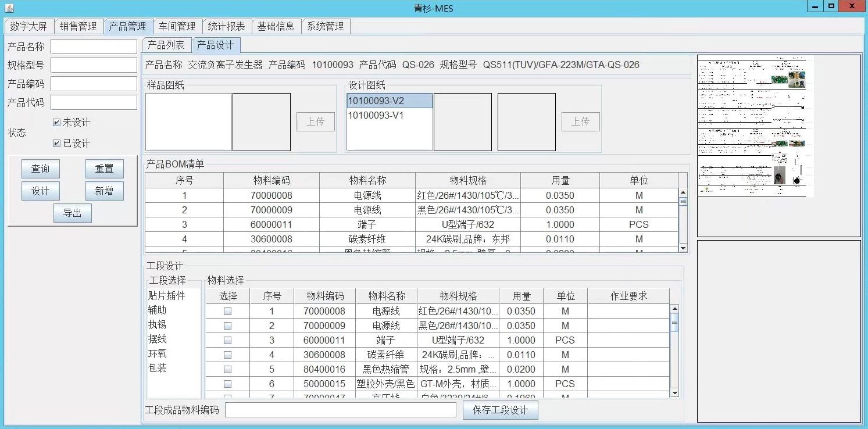Click the 产品名称 input field
The width and height of the screenshot is (868, 429).
tap(94, 47)
